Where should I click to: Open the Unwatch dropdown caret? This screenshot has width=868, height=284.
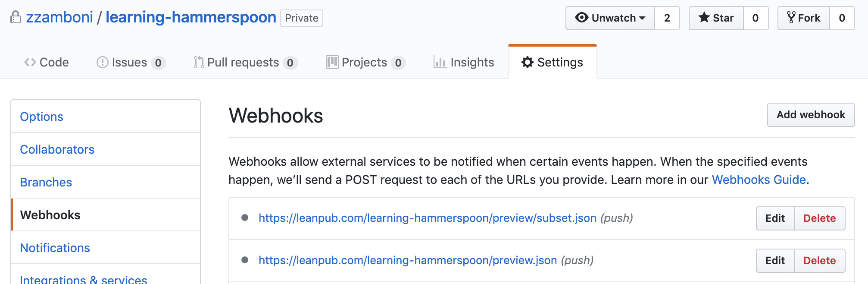(x=642, y=18)
